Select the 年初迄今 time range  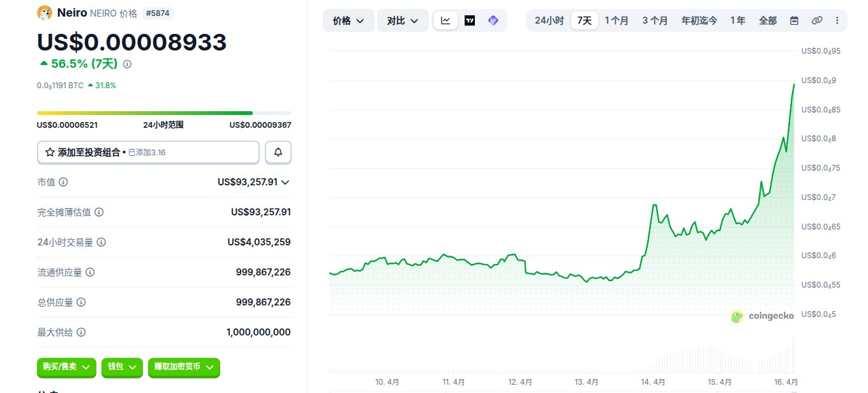coord(699,20)
